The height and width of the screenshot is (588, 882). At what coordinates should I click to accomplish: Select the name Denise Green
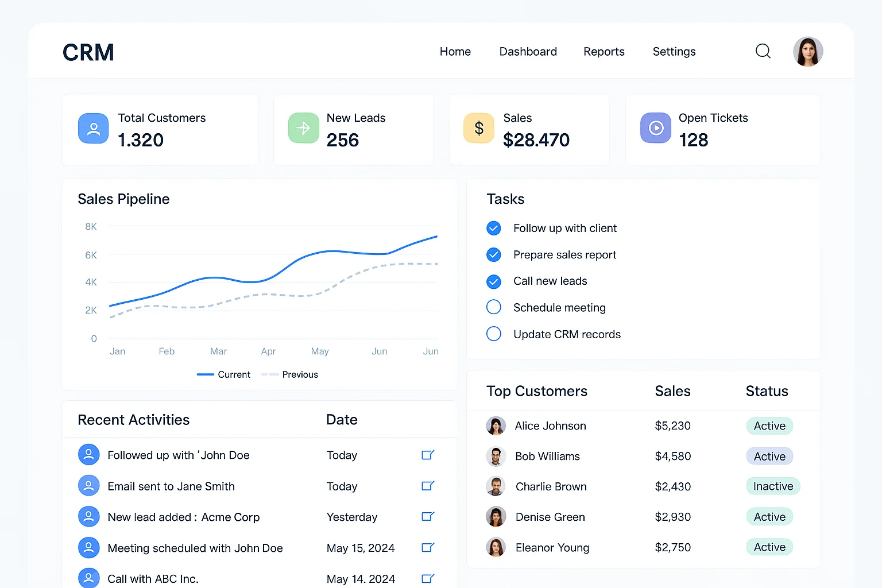tap(550, 517)
